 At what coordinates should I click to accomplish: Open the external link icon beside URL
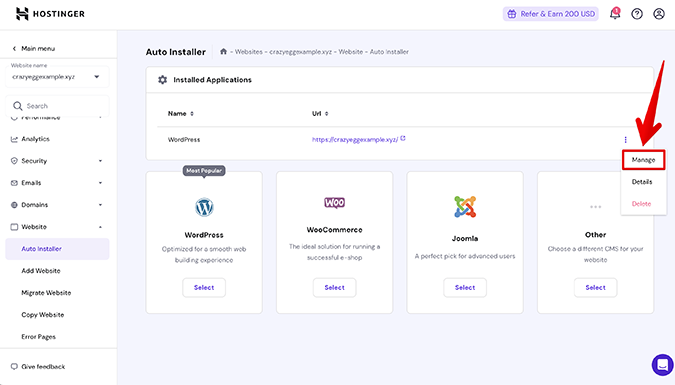click(x=403, y=139)
